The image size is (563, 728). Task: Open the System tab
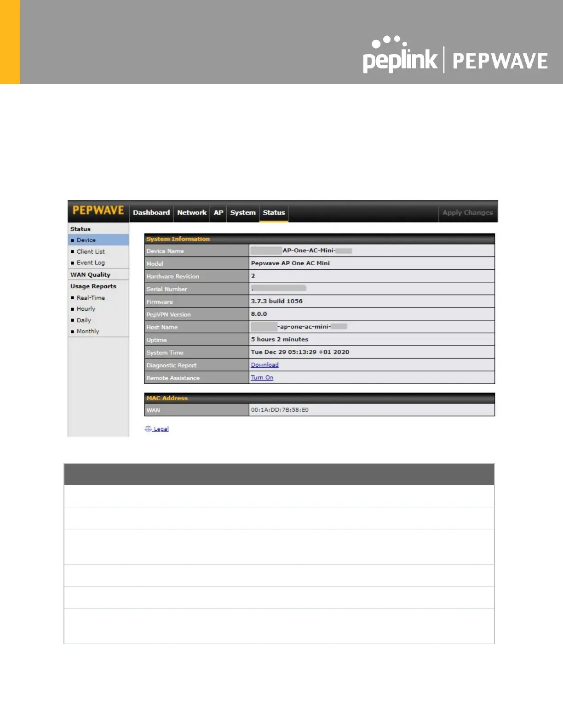point(243,212)
